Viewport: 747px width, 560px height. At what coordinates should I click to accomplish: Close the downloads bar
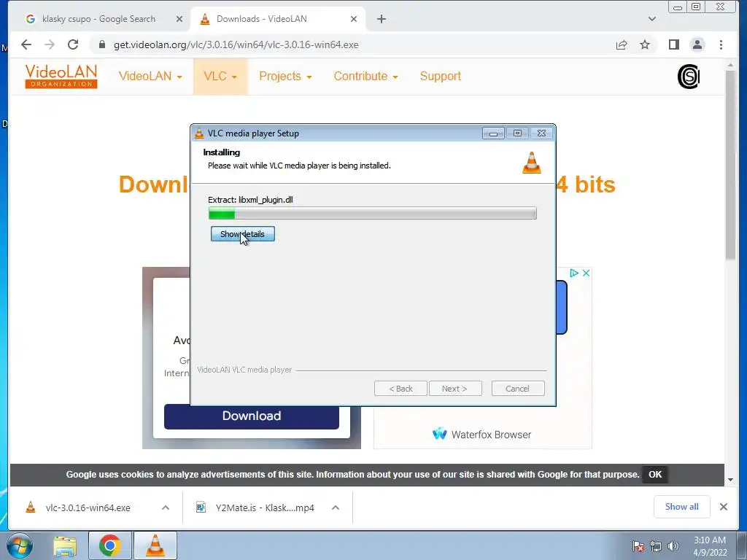tap(724, 507)
